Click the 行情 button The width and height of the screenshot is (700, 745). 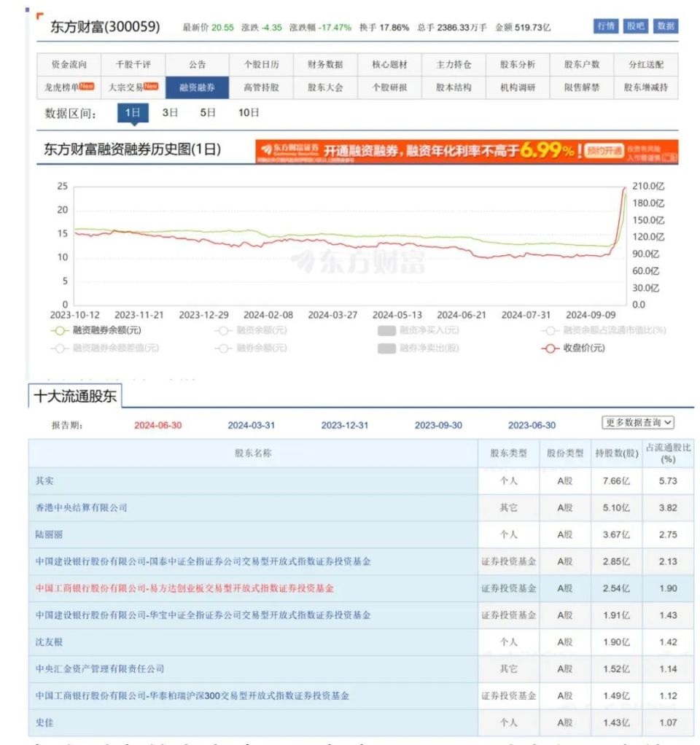[606, 26]
